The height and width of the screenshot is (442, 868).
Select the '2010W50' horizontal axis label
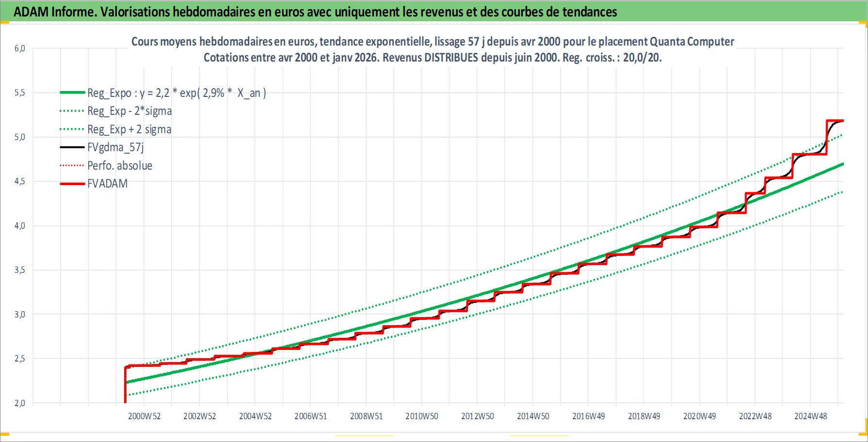pyautogui.click(x=422, y=416)
